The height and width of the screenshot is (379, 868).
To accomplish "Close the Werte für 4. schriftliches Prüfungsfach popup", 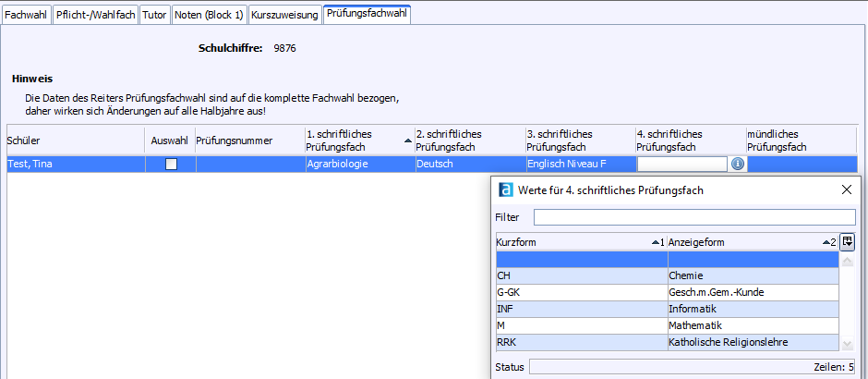I will (x=846, y=189).
